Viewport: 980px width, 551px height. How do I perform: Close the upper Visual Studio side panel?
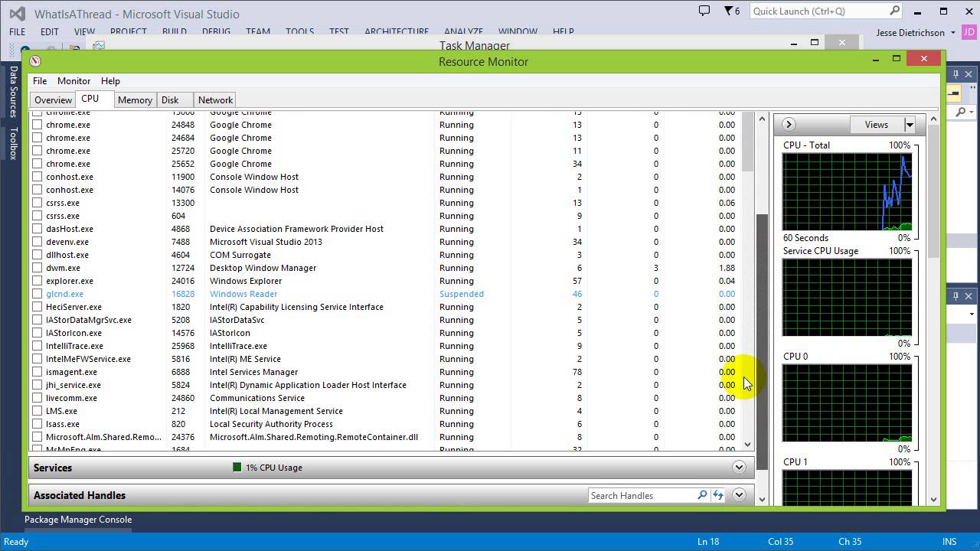click(969, 74)
